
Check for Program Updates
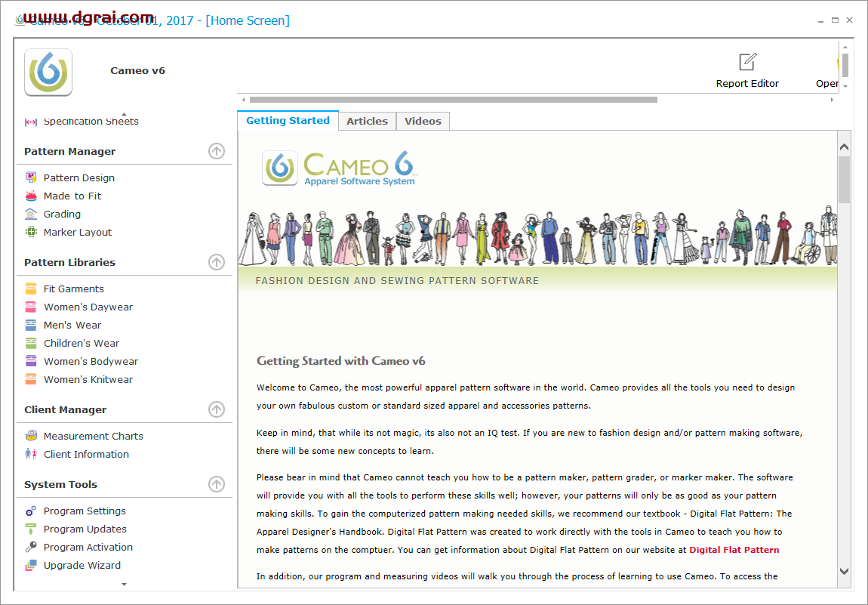(x=85, y=529)
